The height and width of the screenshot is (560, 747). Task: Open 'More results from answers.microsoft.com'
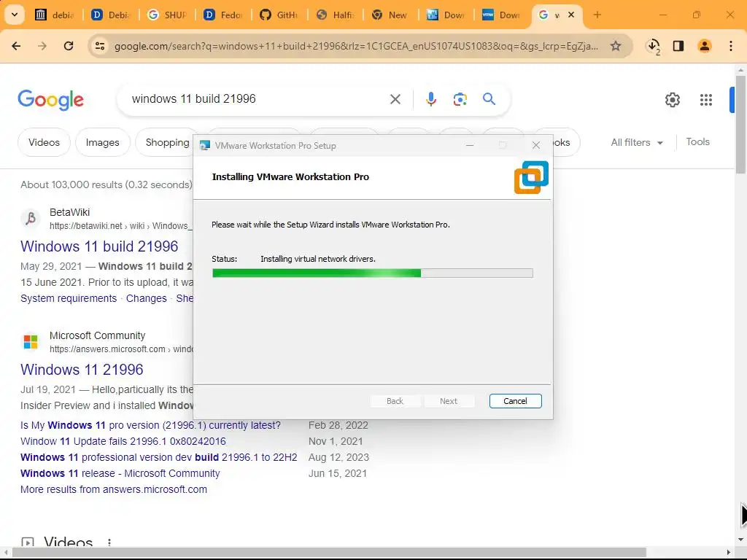coord(114,489)
